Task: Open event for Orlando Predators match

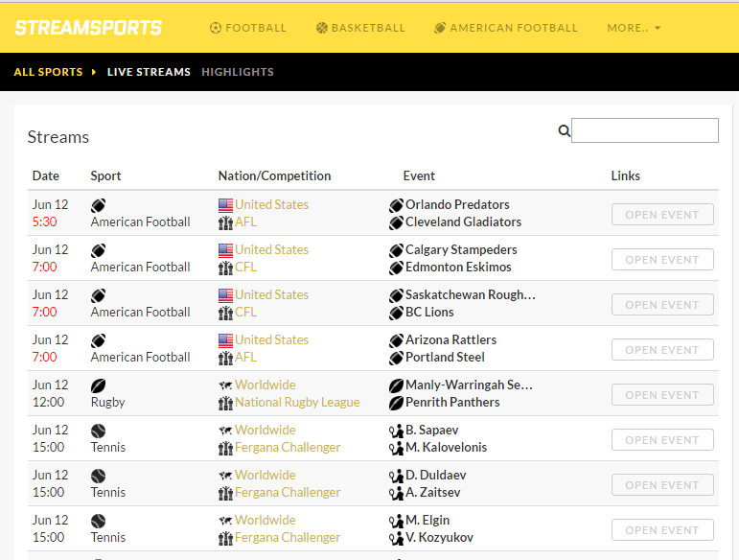Action: click(x=662, y=215)
